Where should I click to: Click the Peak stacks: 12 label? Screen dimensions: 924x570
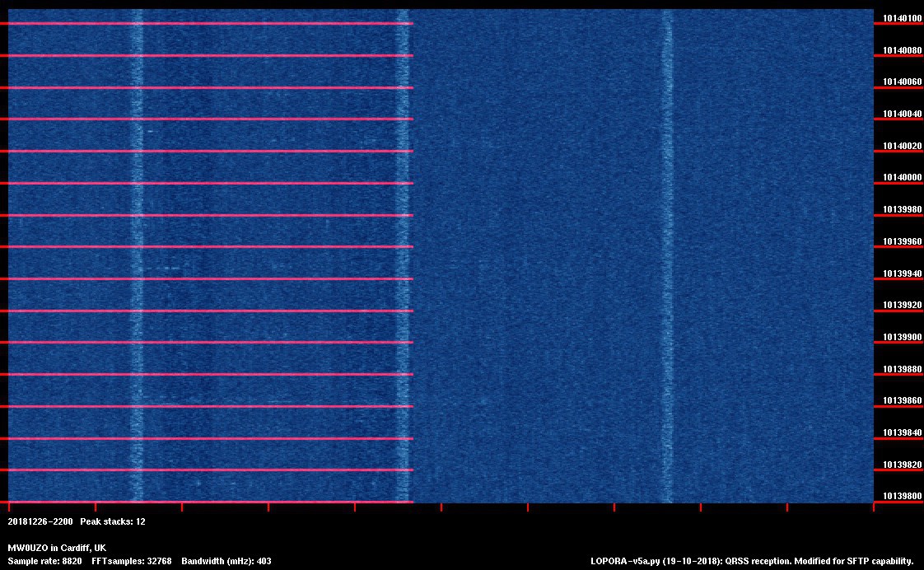113,521
